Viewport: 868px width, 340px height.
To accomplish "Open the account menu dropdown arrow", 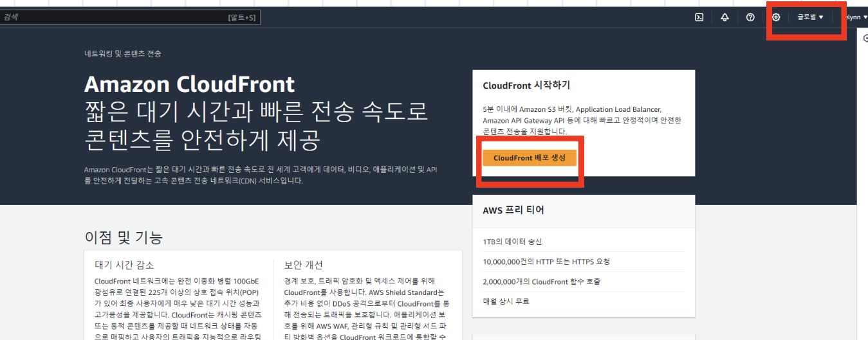I will [865, 17].
